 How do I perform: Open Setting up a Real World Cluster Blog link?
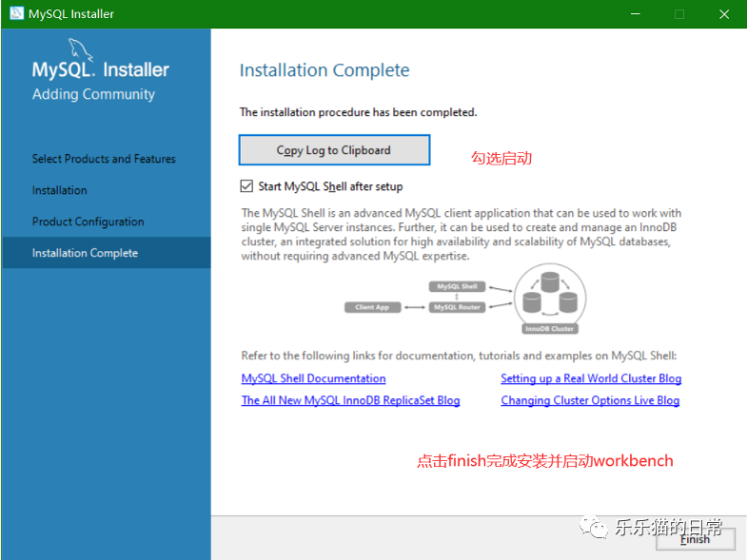591,378
